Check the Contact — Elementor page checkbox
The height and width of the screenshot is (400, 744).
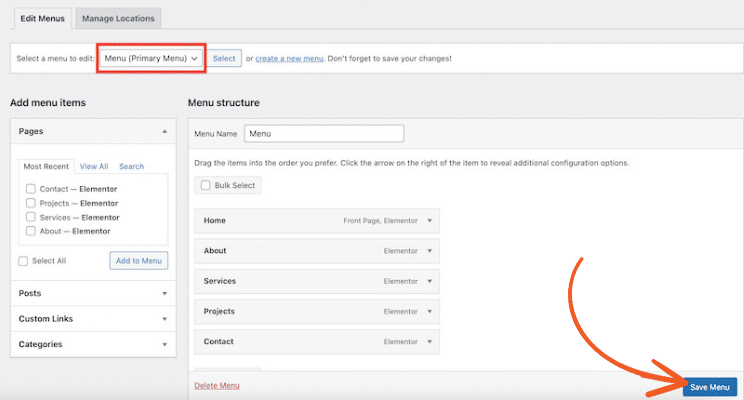pos(31,189)
